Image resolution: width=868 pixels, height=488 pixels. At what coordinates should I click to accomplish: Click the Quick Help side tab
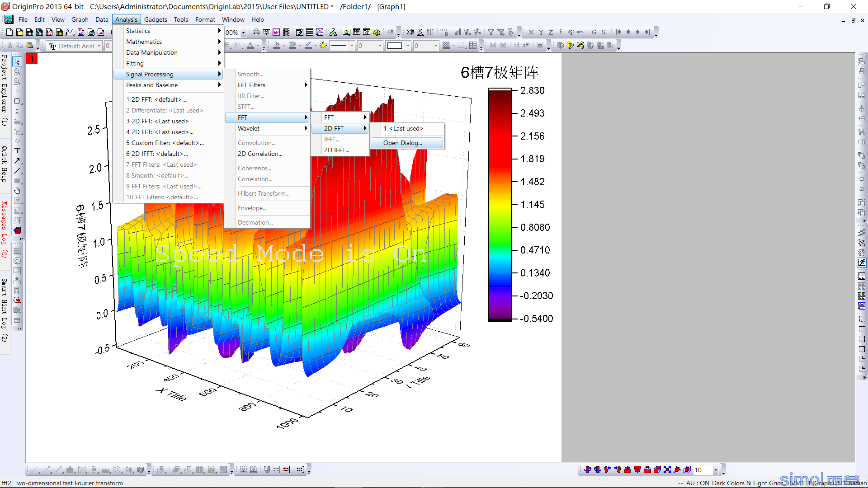[x=5, y=164]
